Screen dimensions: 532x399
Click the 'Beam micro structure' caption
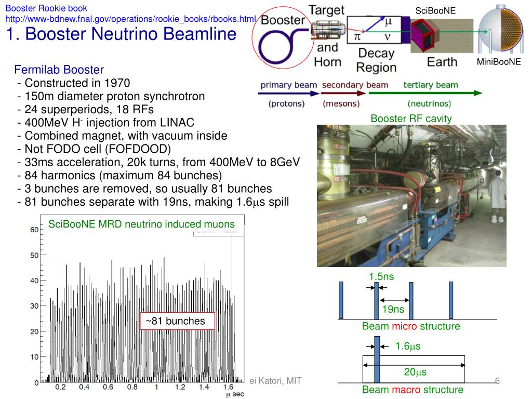pos(411,326)
